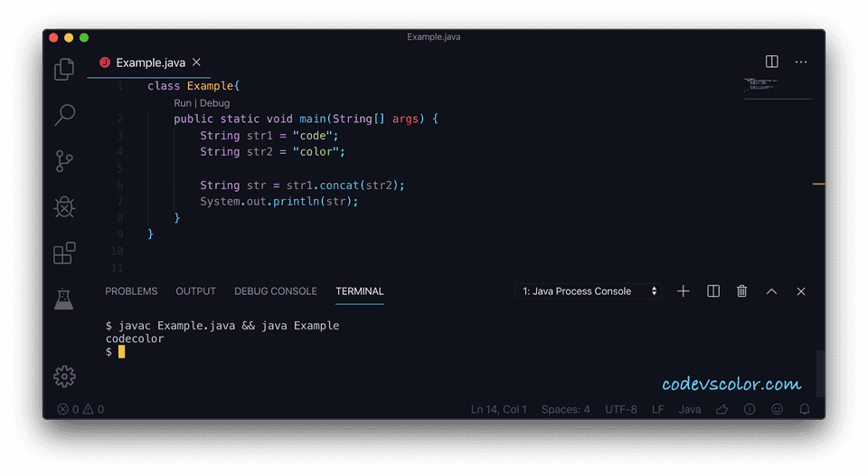Click the errors and warnings count
Screen dimensions: 868x476
click(x=80, y=409)
